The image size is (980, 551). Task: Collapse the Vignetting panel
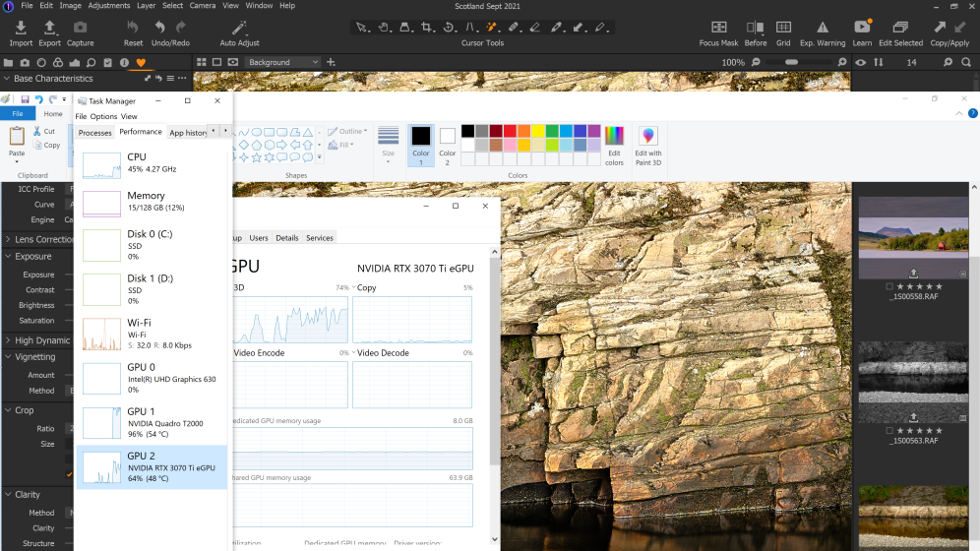pos(8,357)
